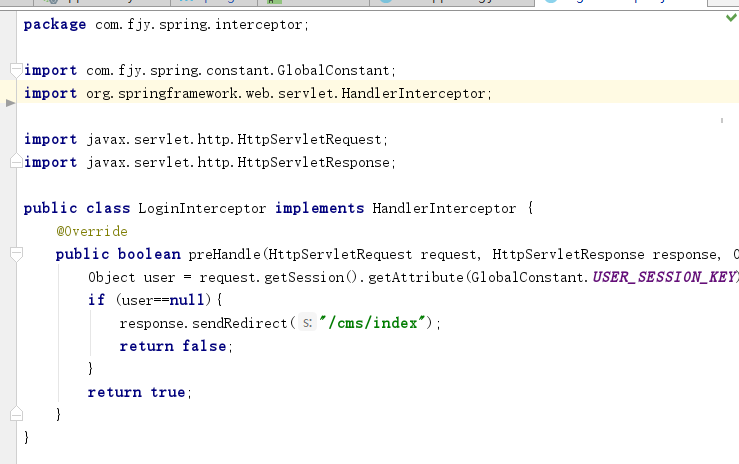Click the USER_SESSION_KEY constant
Viewport: 739px width, 464px height.
pyautogui.click(x=664, y=277)
